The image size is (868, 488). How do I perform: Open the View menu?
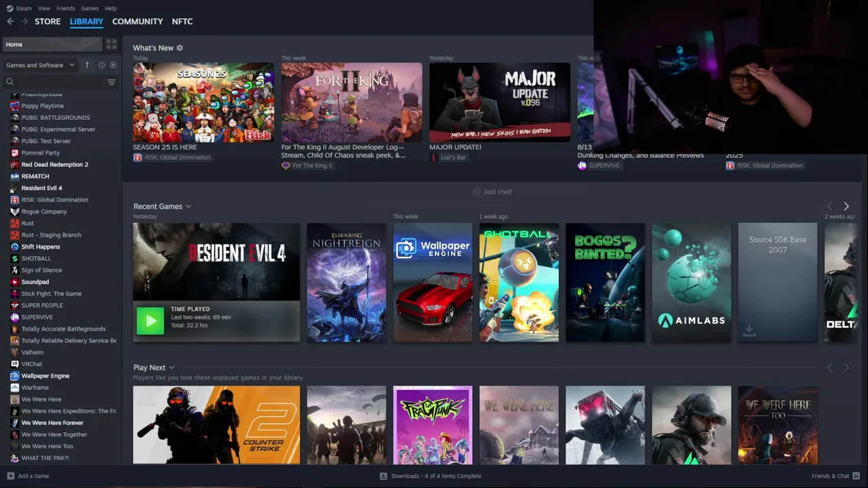pyautogui.click(x=44, y=8)
